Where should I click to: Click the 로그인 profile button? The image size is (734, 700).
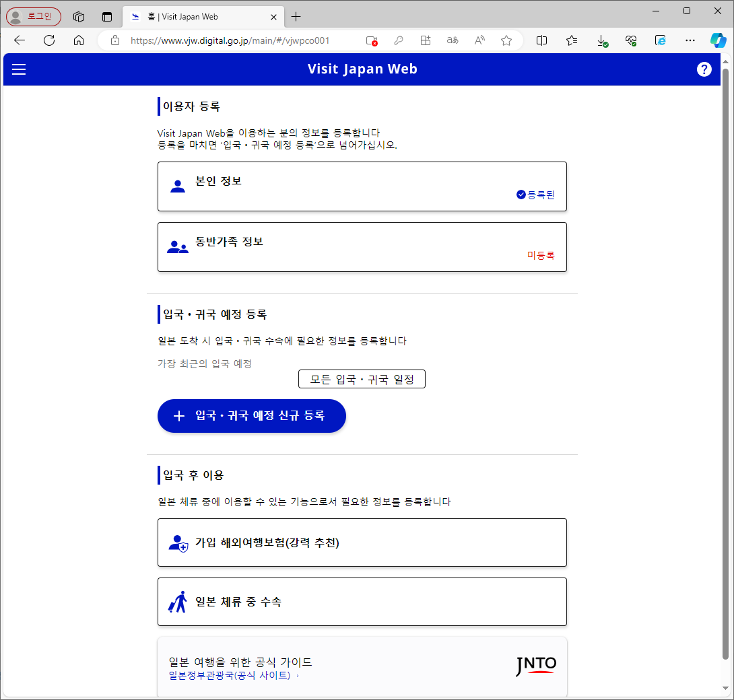(x=34, y=17)
